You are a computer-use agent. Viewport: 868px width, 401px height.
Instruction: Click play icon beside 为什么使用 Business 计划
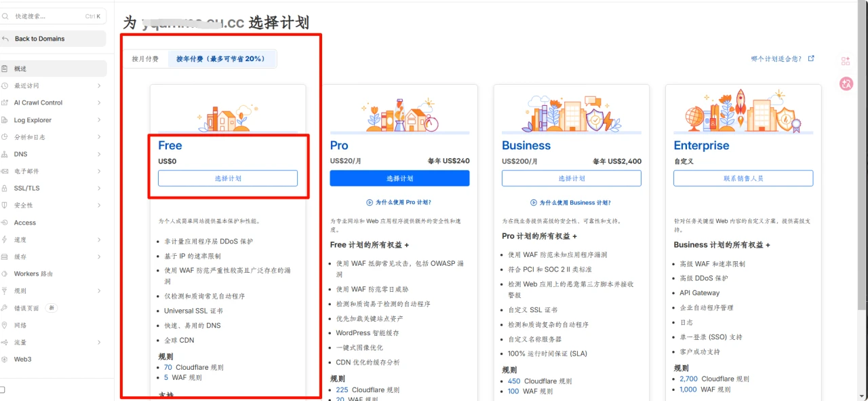pos(534,202)
